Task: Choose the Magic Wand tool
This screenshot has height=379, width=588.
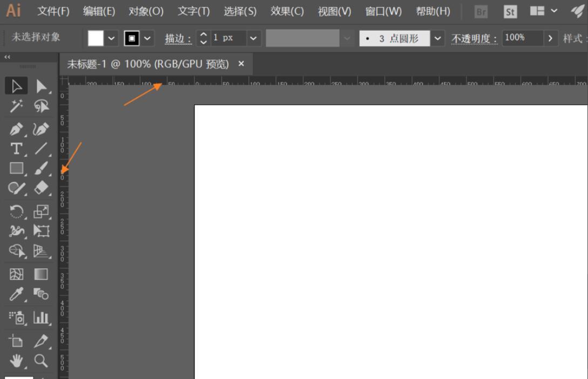Action: pos(16,106)
